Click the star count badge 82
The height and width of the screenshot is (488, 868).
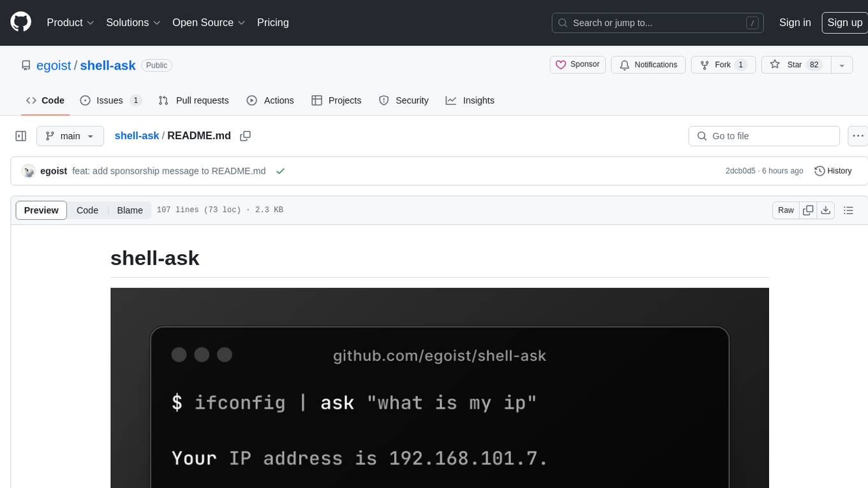point(814,65)
